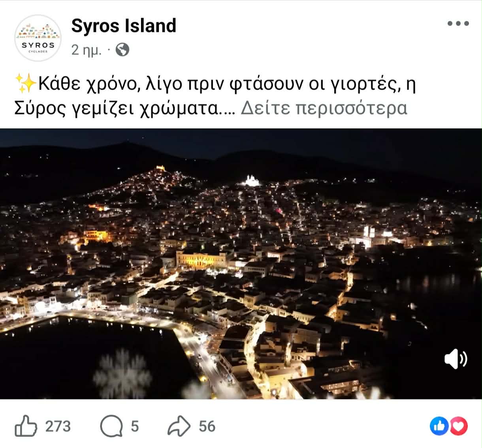Open the three-dot post options menu
The image size is (482, 448).
click(x=458, y=24)
